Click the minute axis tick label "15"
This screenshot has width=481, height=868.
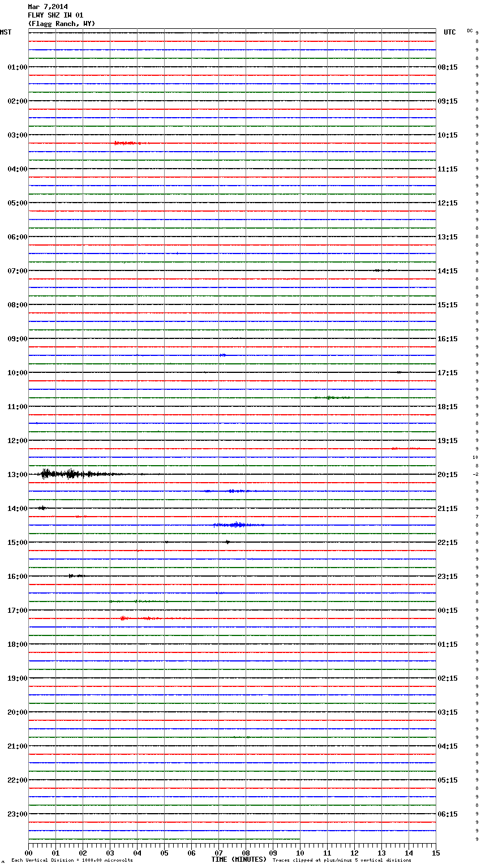(436, 853)
